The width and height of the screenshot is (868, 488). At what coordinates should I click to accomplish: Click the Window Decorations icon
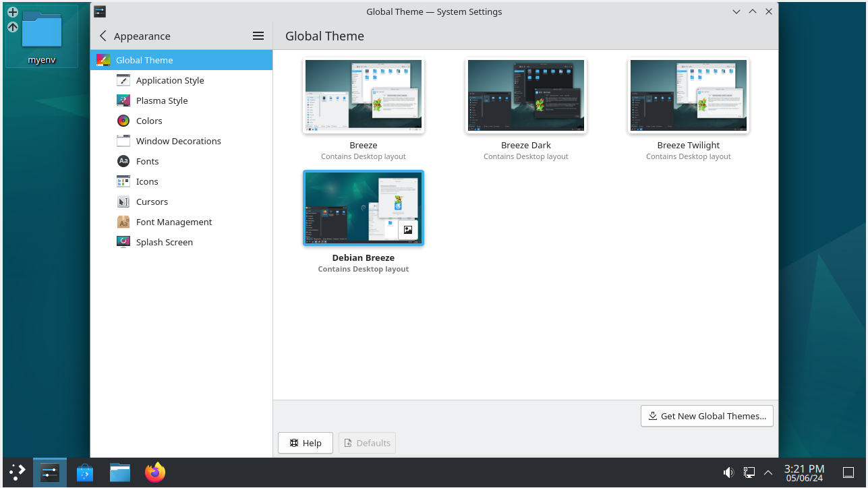[123, 141]
